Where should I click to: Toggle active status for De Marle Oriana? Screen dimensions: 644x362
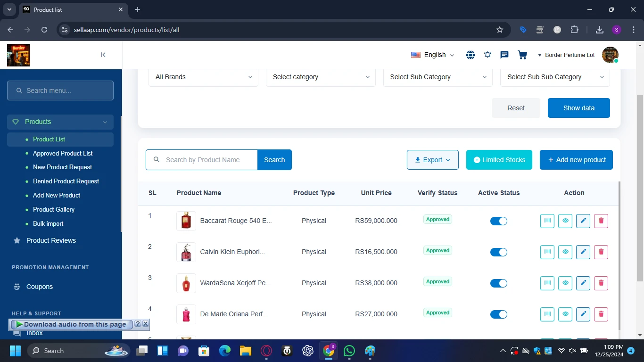(499, 314)
